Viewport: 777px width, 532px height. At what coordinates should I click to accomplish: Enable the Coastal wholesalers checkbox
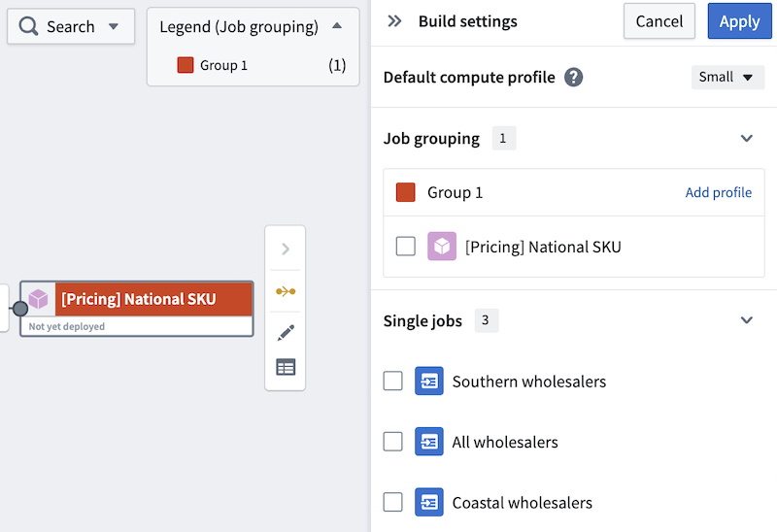click(392, 502)
